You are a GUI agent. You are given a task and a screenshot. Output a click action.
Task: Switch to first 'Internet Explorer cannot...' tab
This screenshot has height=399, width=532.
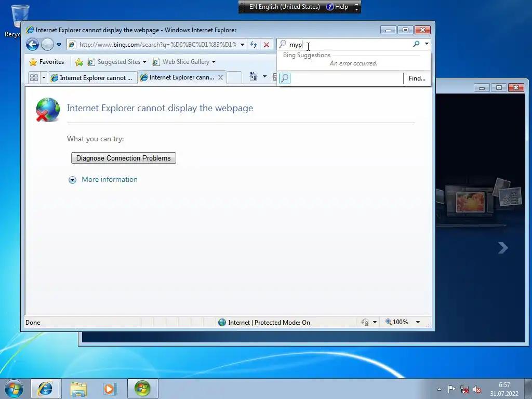tap(92, 78)
